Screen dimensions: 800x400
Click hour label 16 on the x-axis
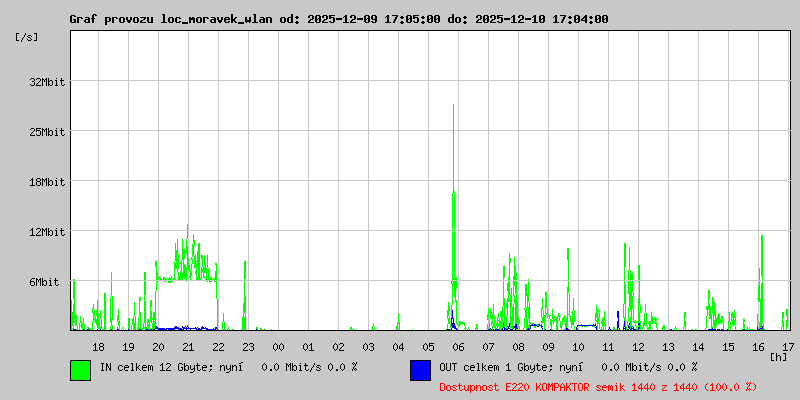759,347
